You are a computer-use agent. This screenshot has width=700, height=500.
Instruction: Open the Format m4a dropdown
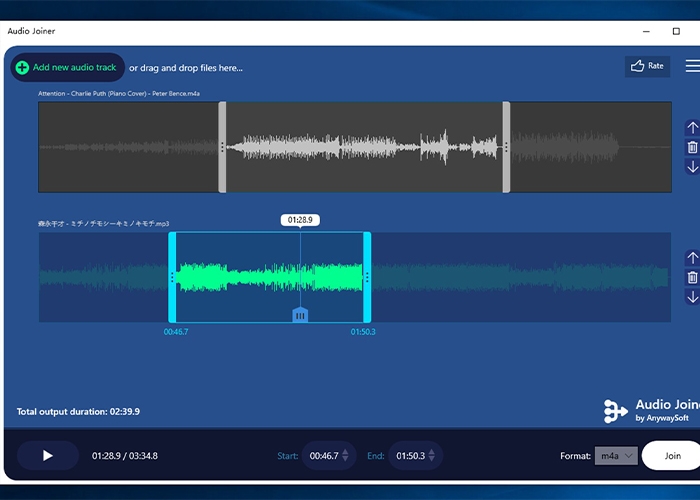tap(616, 456)
